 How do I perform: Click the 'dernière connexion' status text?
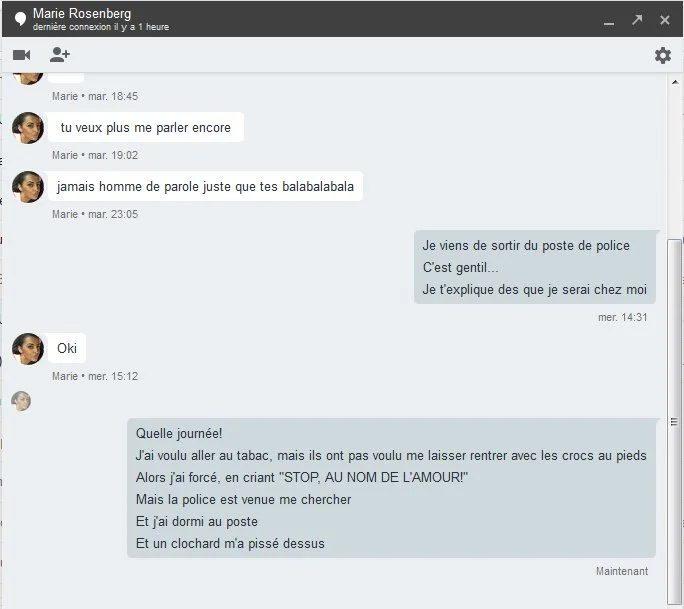click(100, 27)
